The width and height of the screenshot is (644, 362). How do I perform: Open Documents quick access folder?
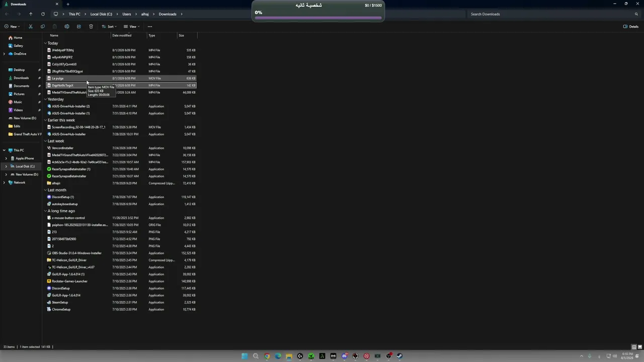[x=19, y=86]
